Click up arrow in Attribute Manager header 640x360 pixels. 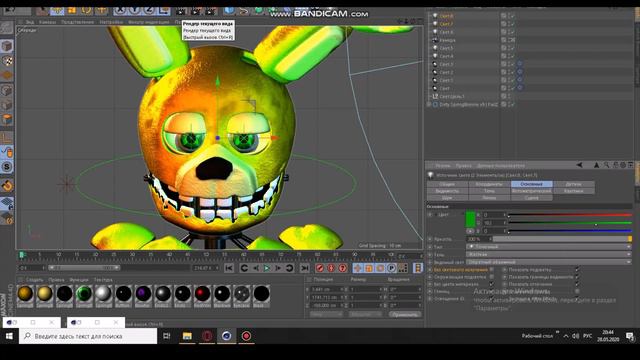click(596, 165)
